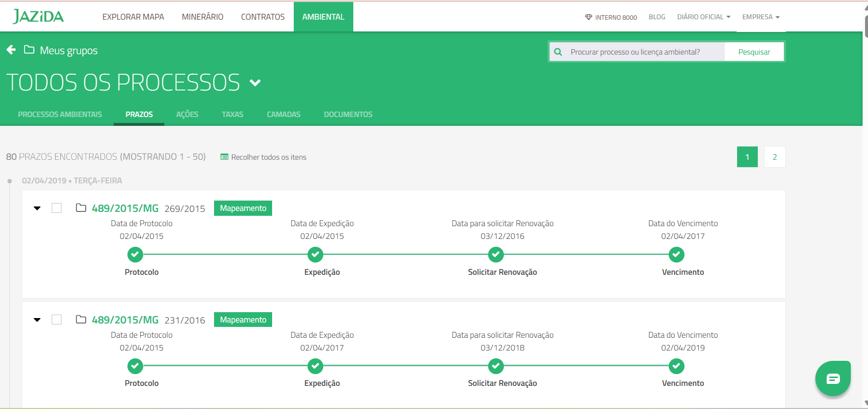Click the Vencimento checkmark dated 02/04/2019
The width and height of the screenshot is (868, 409).
point(677,366)
